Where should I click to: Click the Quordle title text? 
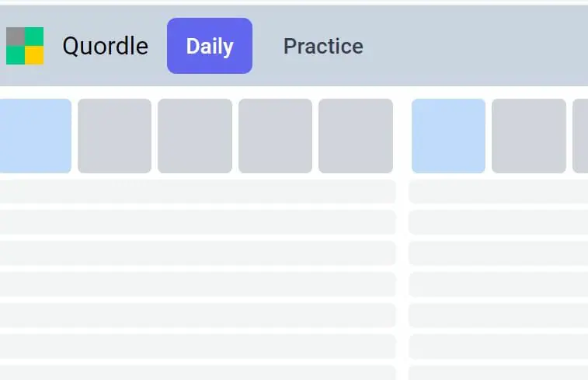pyautogui.click(x=105, y=46)
